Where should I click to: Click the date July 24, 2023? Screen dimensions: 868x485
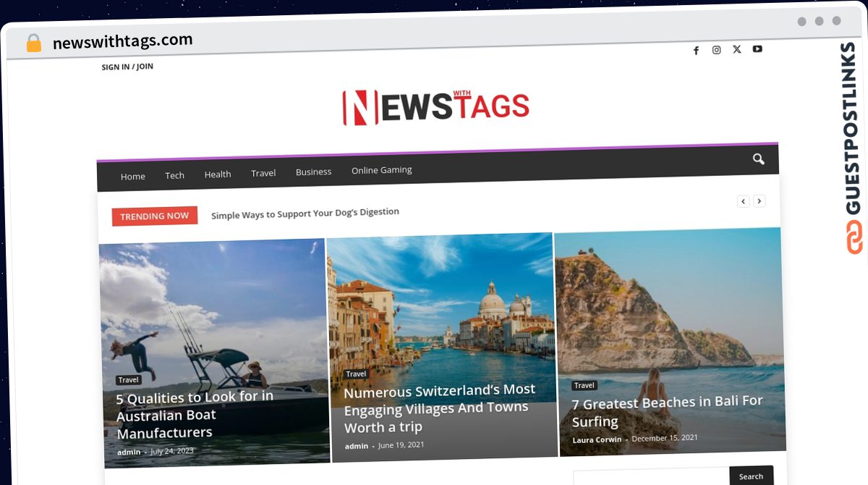[172, 451]
